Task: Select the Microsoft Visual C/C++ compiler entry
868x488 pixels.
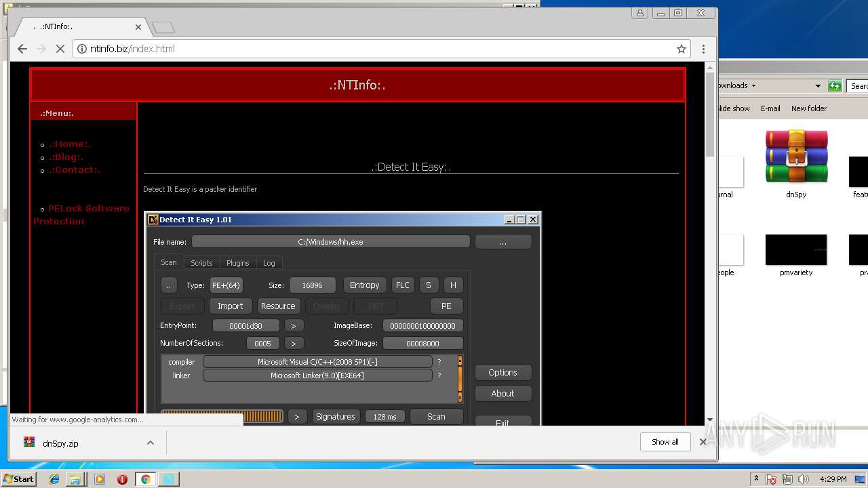Action: click(317, 362)
